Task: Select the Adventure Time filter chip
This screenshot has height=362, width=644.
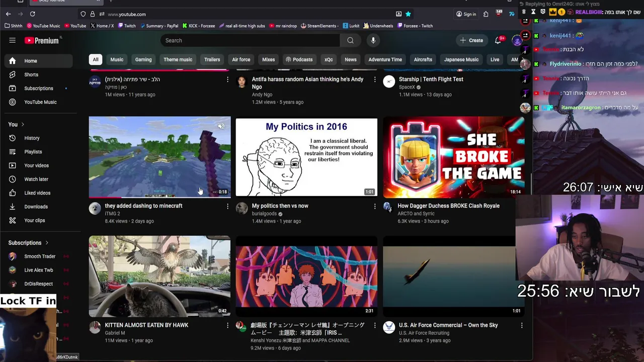Action: click(385, 59)
